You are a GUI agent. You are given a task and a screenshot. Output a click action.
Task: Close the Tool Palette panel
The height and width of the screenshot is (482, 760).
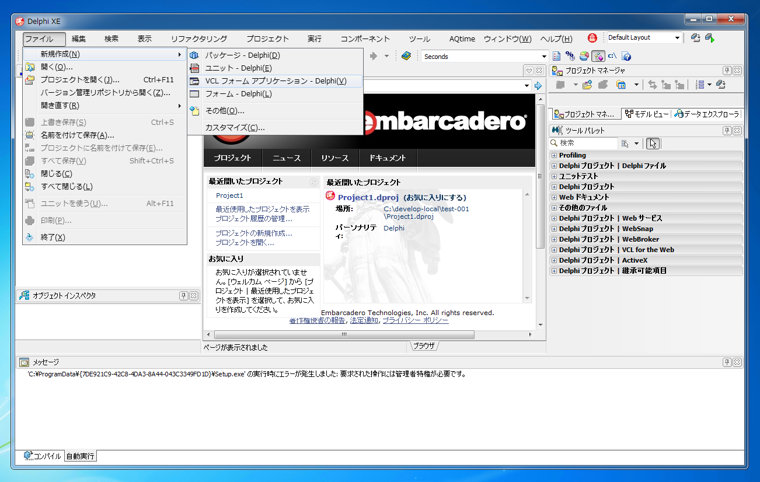(x=737, y=130)
